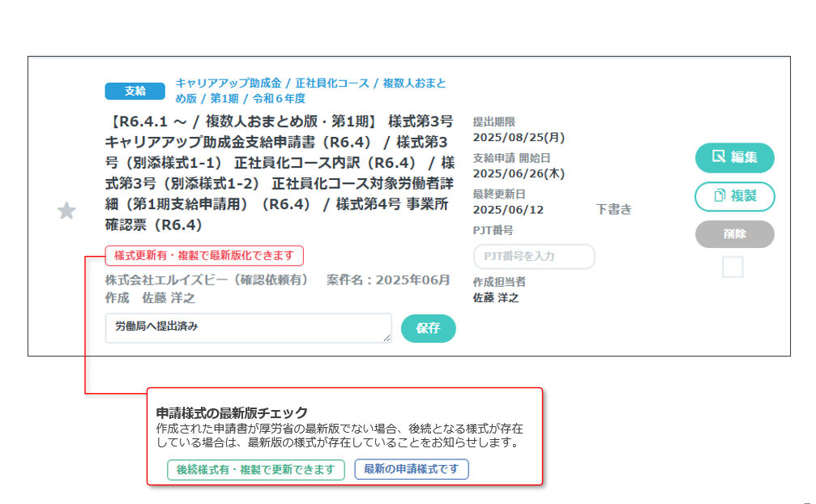
Task: Click the 支給申請 開始日 date 2025/06/26(木)
Action: point(519,173)
